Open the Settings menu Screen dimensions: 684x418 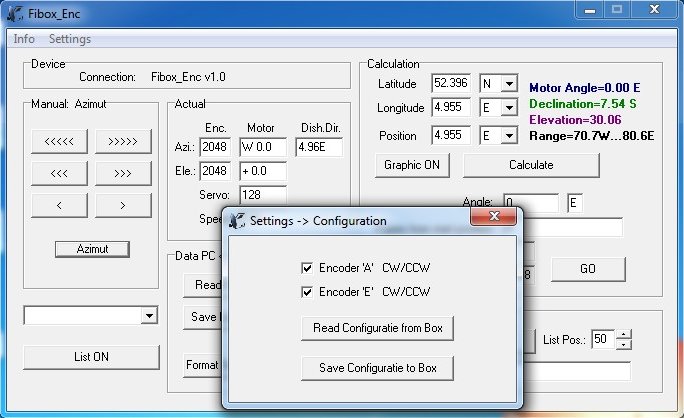[x=70, y=39]
